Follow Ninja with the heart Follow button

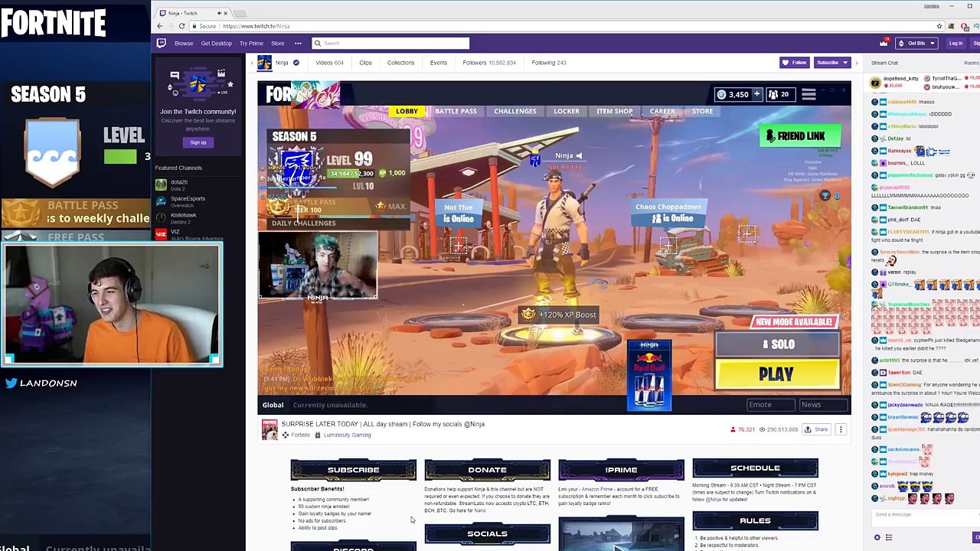point(794,63)
